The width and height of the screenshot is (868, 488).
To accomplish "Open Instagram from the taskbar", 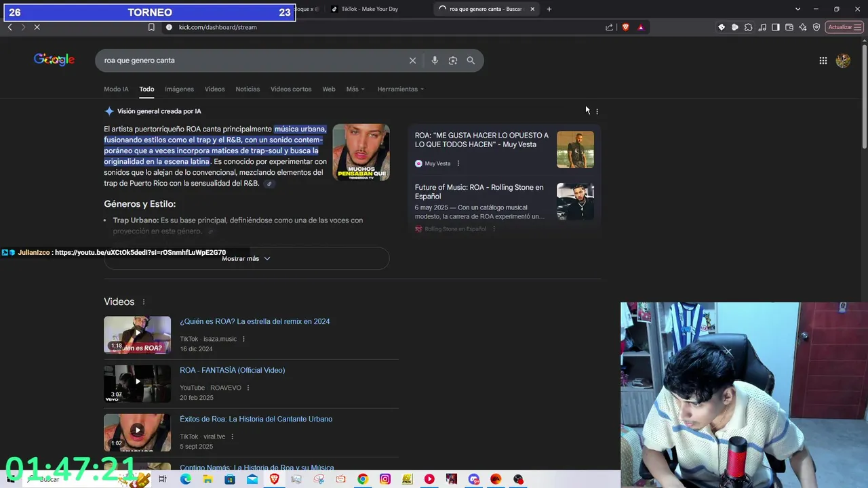I will [384, 479].
